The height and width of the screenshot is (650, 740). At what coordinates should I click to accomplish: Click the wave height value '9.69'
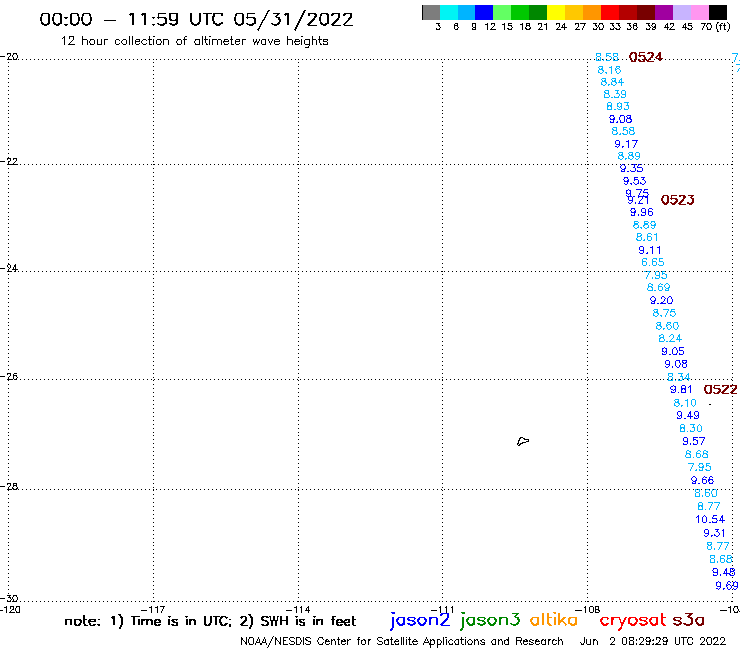[x=727, y=586]
